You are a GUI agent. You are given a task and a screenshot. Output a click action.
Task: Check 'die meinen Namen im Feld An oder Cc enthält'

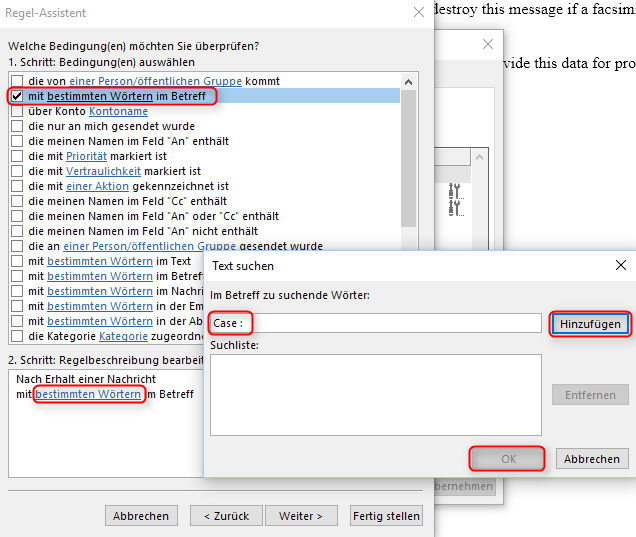17,216
